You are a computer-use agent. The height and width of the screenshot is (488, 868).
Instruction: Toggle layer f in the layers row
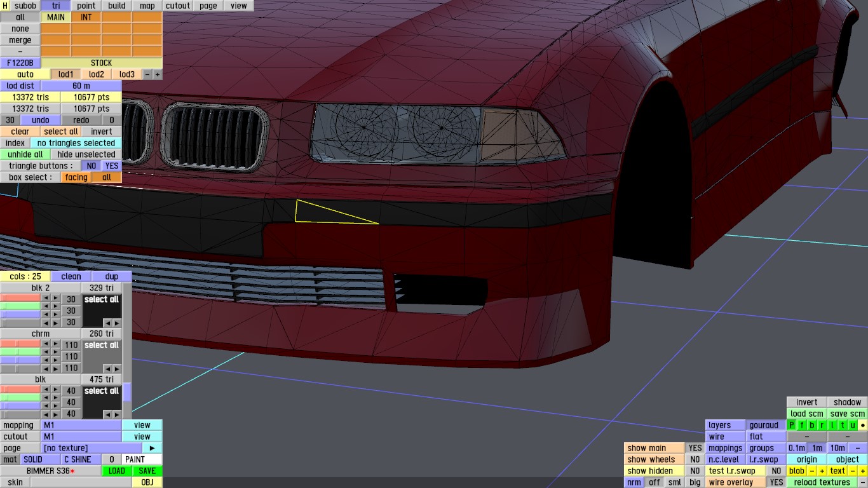click(x=802, y=425)
